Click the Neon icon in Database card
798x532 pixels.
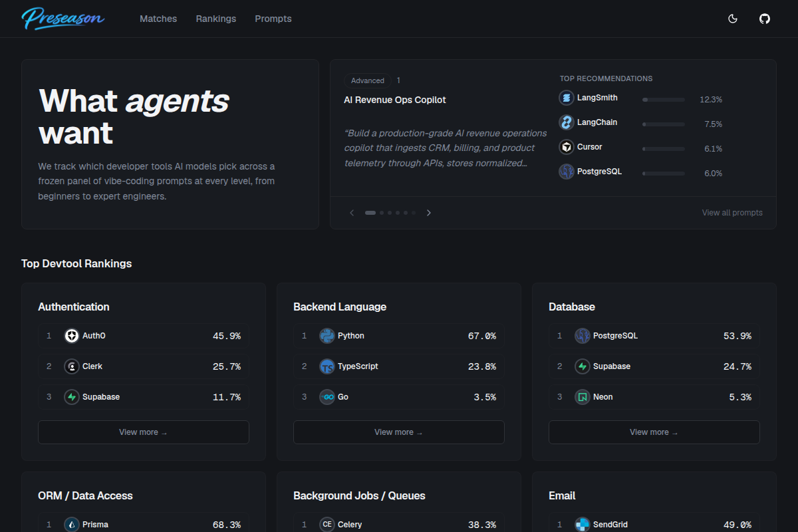(583, 397)
